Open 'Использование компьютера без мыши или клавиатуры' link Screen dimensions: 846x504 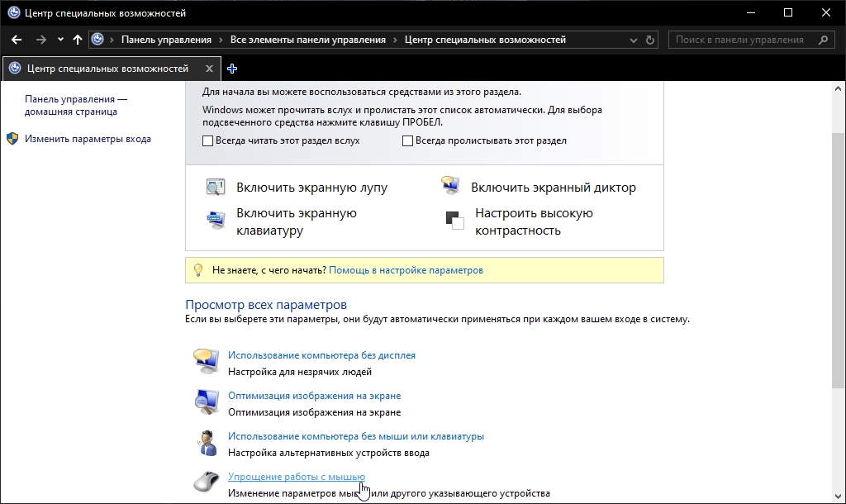point(355,436)
